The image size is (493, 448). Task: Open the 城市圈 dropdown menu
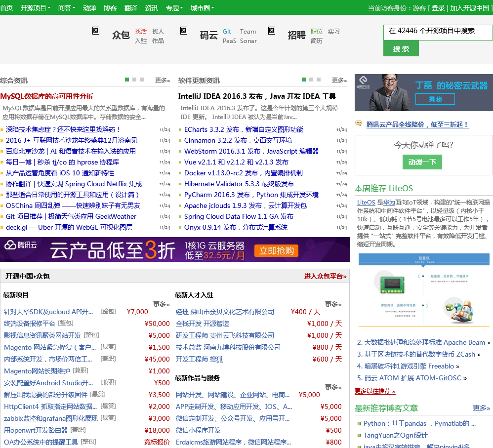click(x=202, y=8)
